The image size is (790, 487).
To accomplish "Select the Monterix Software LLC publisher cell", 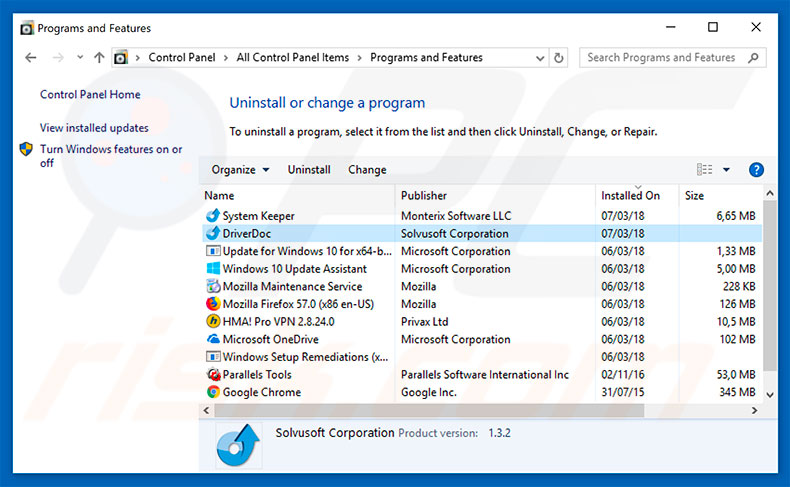I will pos(456,216).
